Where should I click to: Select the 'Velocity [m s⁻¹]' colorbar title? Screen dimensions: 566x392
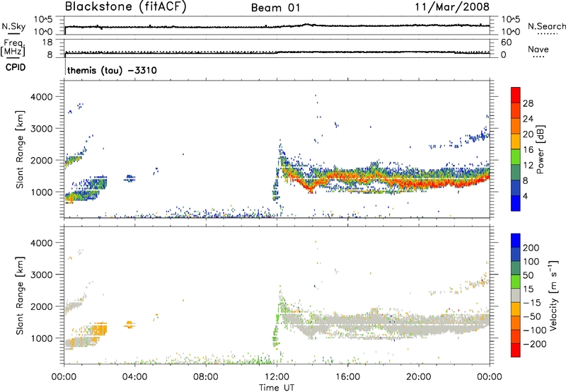tap(553, 295)
